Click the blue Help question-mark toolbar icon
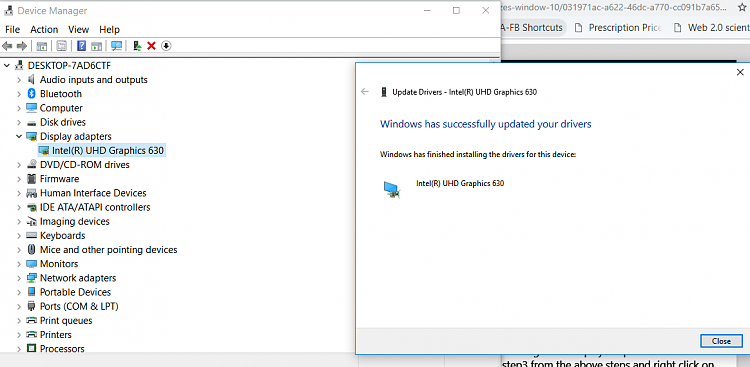This screenshot has height=367, width=750. pos(82,46)
